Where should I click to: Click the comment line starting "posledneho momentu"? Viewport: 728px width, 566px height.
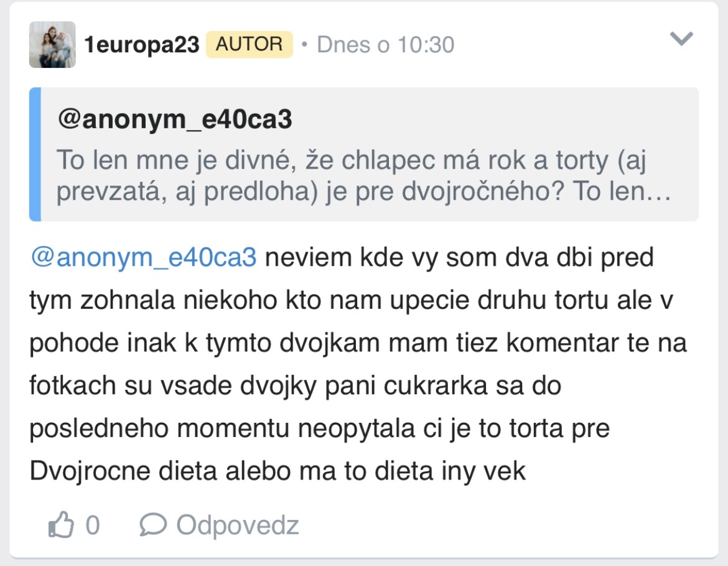(x=319, y=428)
